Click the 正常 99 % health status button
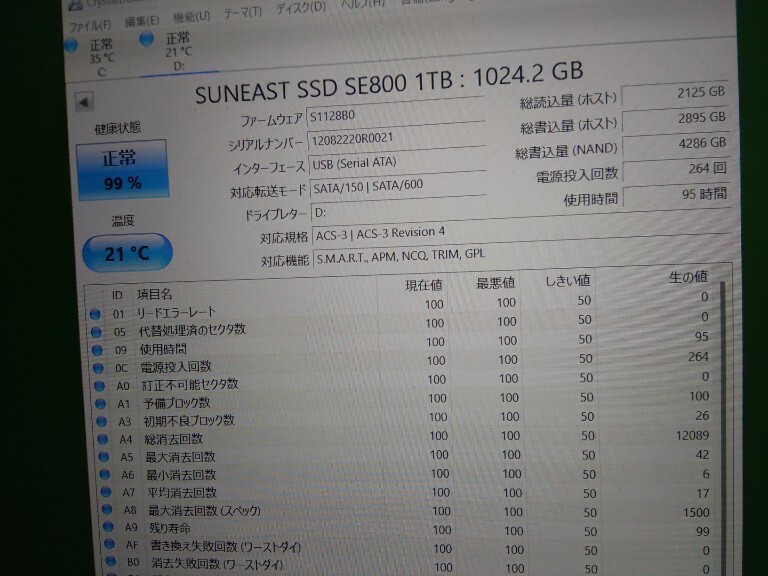Viewport: 768px width, 576px height. (122, 169)
